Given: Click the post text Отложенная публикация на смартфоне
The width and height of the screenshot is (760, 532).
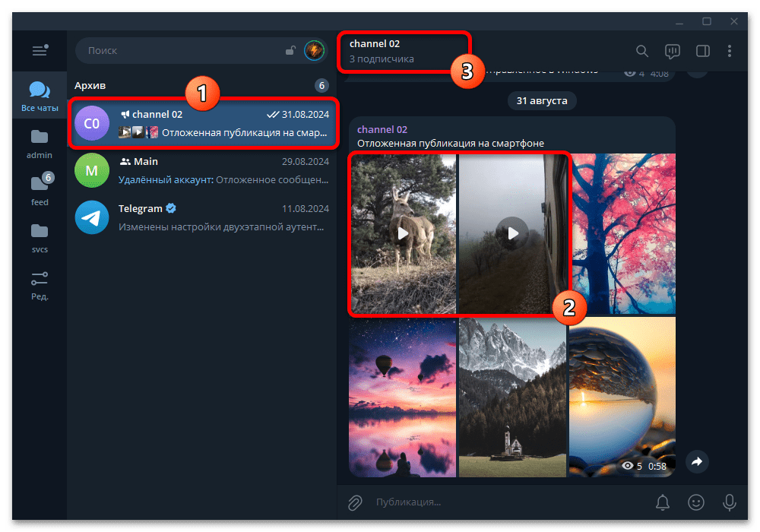Looking at the screenshot, I should coord(450,144).
